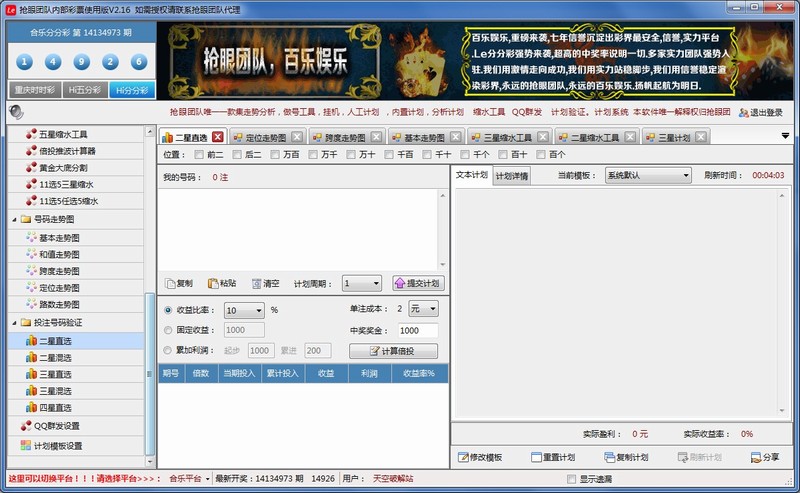Open 五星缩水工具 in the sidebar

tap(63, 134)
